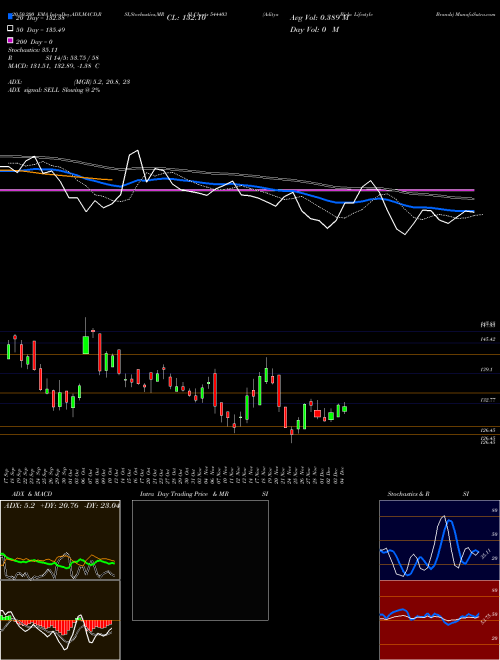Click the white 50 Day legend swatch
This screenshot has width=500, height=660.
pyautogui.click(x=10, y=29)
